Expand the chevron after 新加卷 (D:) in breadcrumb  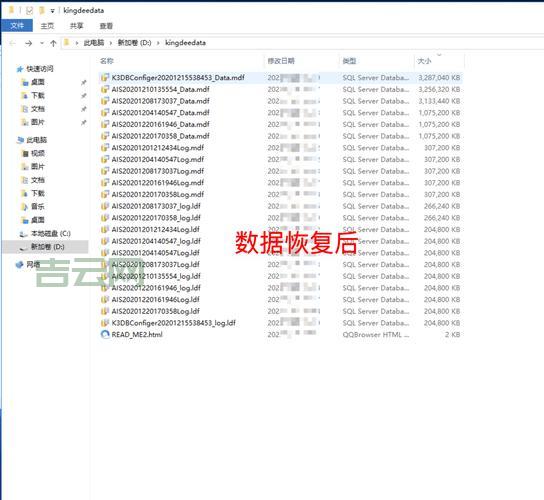[x=158, y=43]
